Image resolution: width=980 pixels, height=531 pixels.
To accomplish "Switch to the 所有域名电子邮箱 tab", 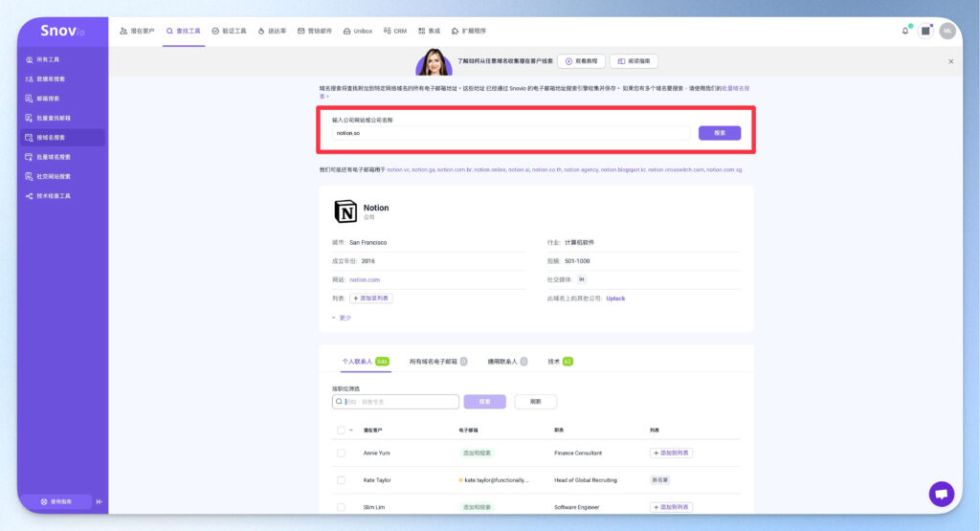I will coord(438,361).
